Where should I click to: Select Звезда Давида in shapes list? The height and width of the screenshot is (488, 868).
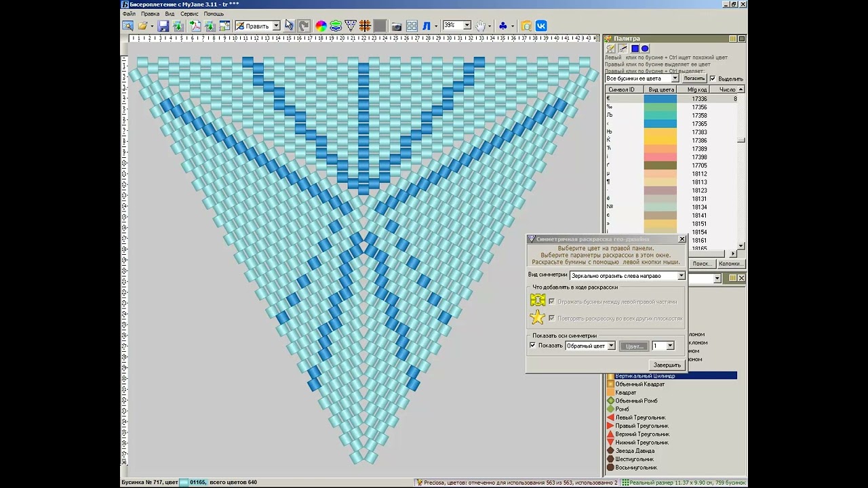pos(635,451)
